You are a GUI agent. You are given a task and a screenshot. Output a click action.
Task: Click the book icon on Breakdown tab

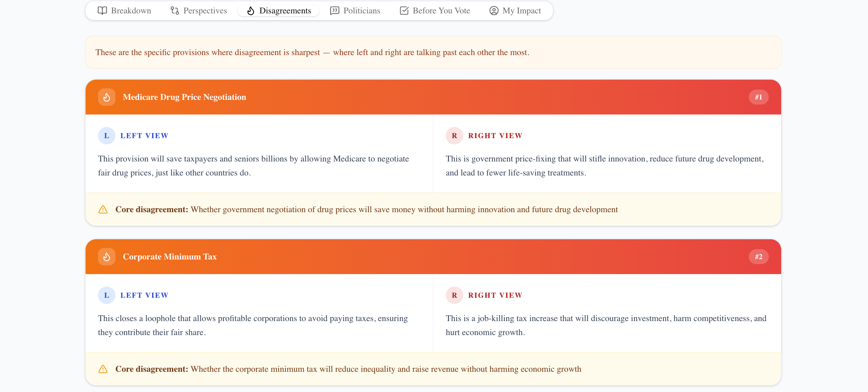pos(102,11)
